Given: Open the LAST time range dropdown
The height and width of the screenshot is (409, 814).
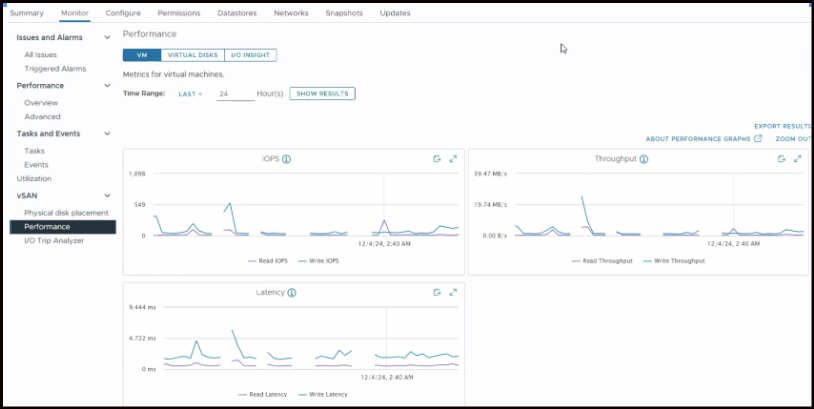Looking at the screenshot, I should click(190, 94).
